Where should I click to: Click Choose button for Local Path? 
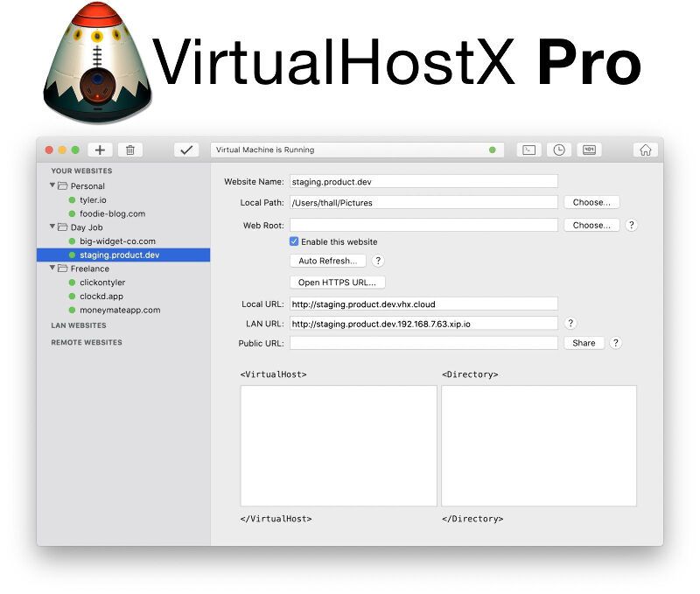(x=591, y=202)
